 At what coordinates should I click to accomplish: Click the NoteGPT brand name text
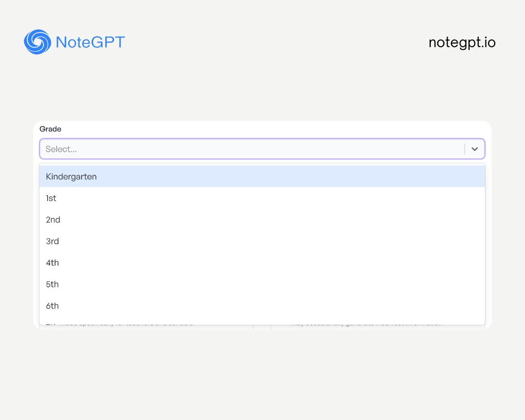point(90,42)
